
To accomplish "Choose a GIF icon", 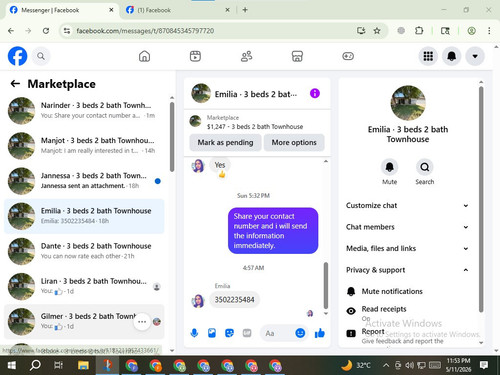I will point(247,333).
